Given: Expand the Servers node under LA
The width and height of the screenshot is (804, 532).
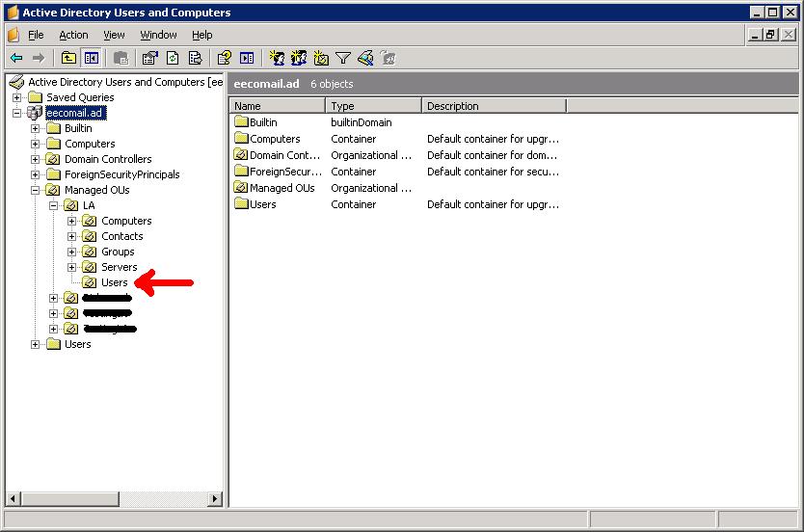Looking at the screenshot, I should (x=71, y=267).
